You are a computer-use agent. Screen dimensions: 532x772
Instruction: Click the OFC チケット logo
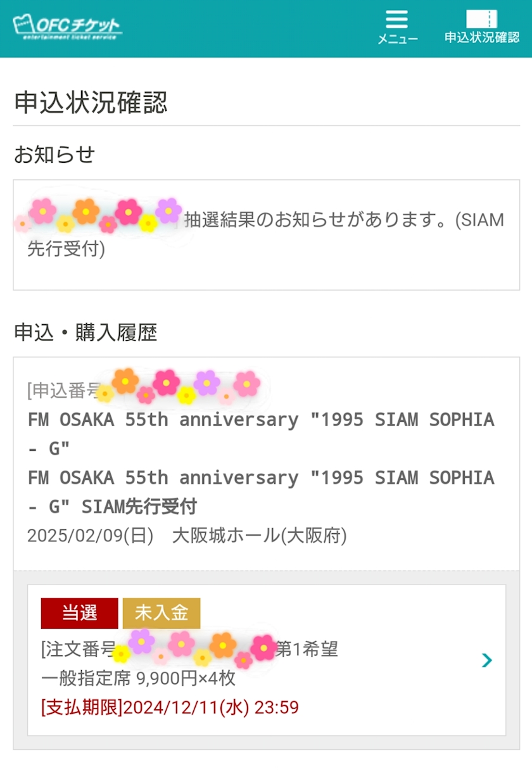[x=67, y=27]
